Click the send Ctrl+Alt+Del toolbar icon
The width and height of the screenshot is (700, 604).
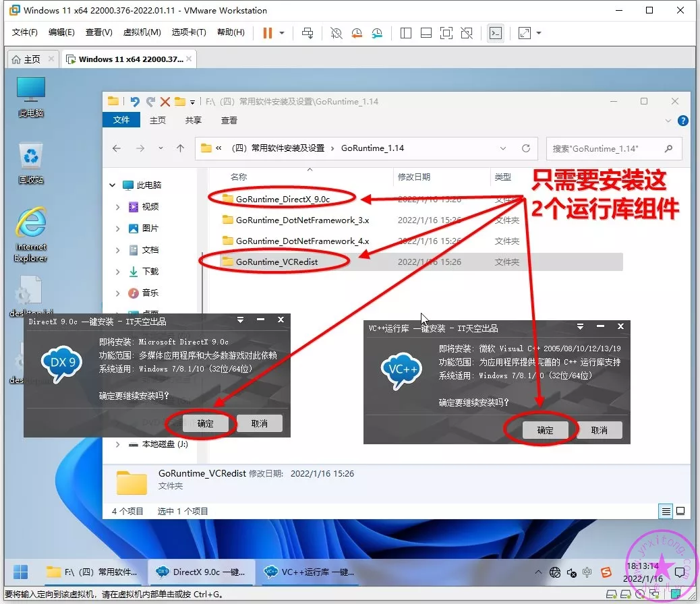tap(308, 33)
